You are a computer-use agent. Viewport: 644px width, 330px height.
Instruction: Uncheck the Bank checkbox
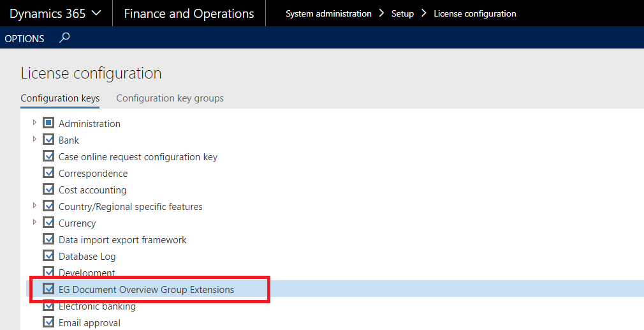click(48, 139)
